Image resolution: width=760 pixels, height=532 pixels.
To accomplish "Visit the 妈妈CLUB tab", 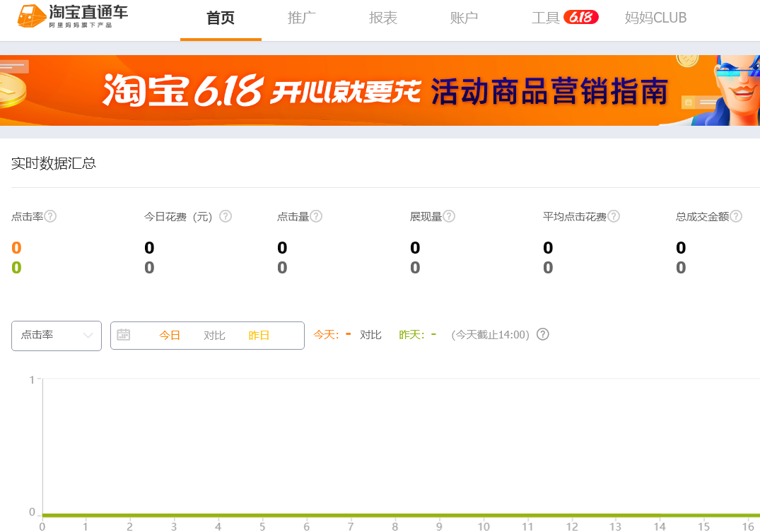I will [x=655, y=18].
